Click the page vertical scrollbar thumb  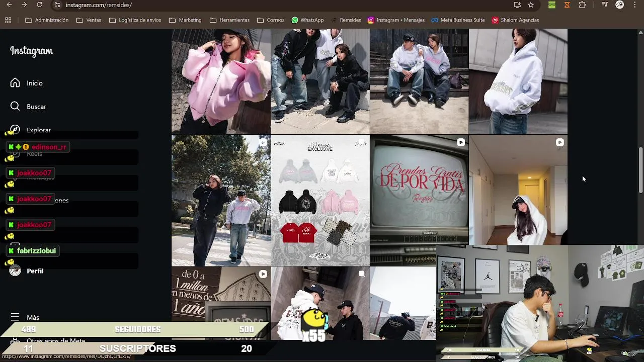[x=640, y=170]
